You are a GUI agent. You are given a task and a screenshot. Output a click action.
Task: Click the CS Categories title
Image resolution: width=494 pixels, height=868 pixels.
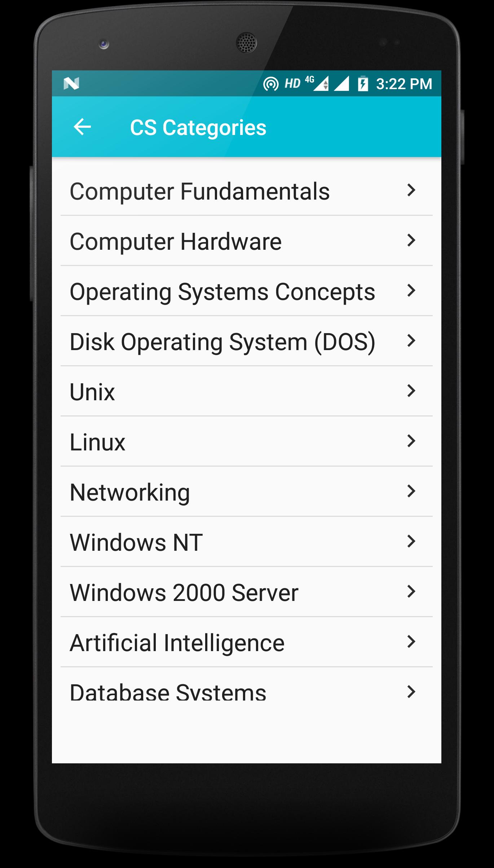[x=198, y=127]
